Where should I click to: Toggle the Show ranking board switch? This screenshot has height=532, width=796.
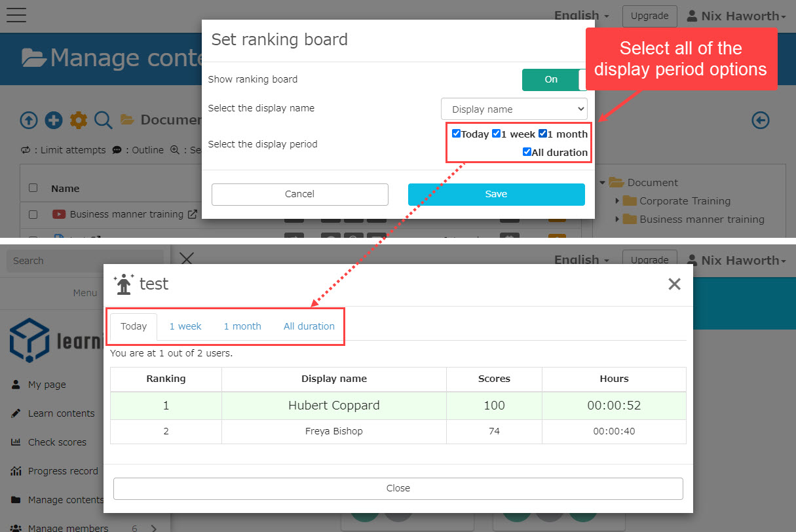(x=554, y=79)
